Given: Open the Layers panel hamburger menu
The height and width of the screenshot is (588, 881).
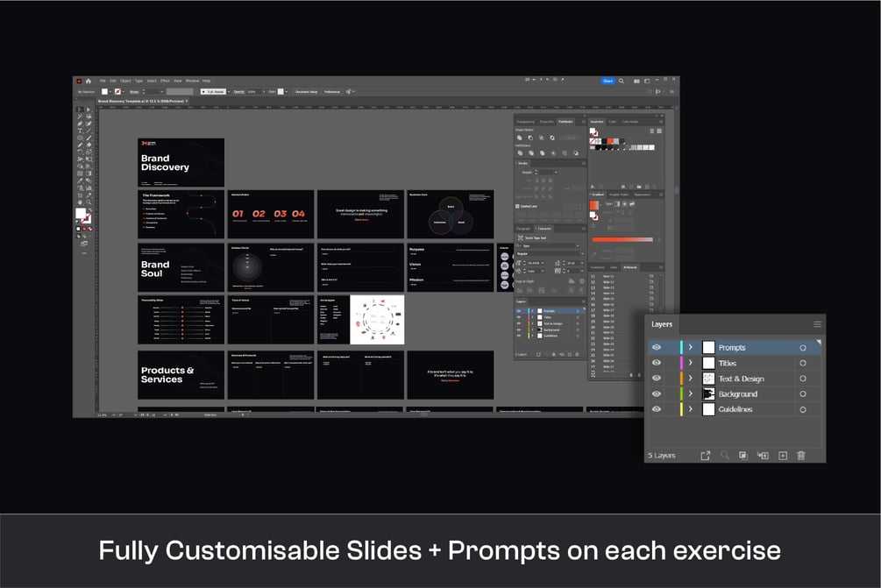Looking at the screenshot, I should [817, 324].
